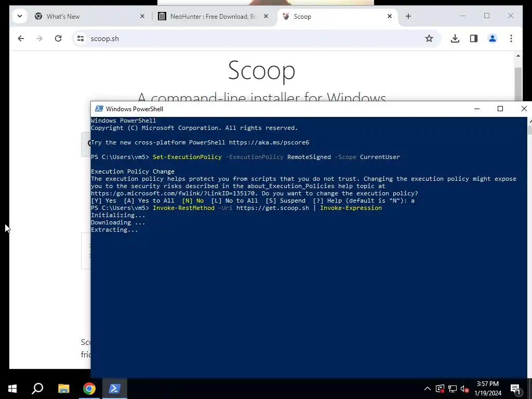Reload the scoop.sh page
This screenshot has width=532, height=399.
pos(58,38)
